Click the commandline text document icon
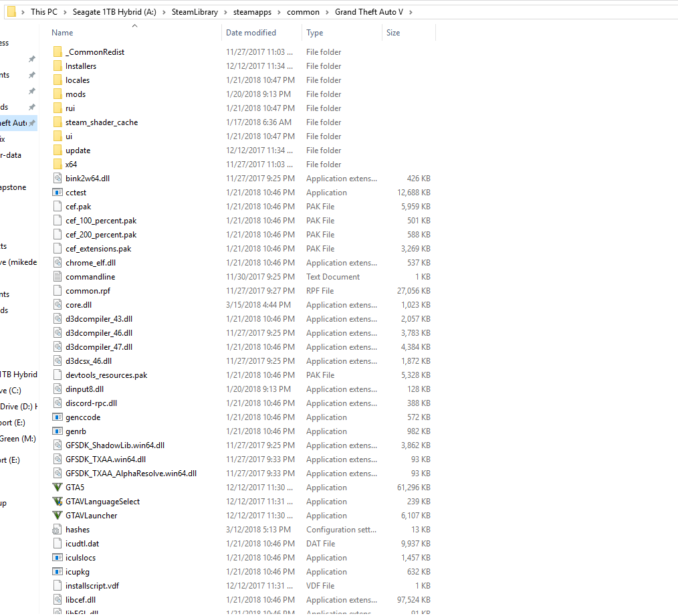Viewport: 678px width, 616px height. [x=58, y=277]
